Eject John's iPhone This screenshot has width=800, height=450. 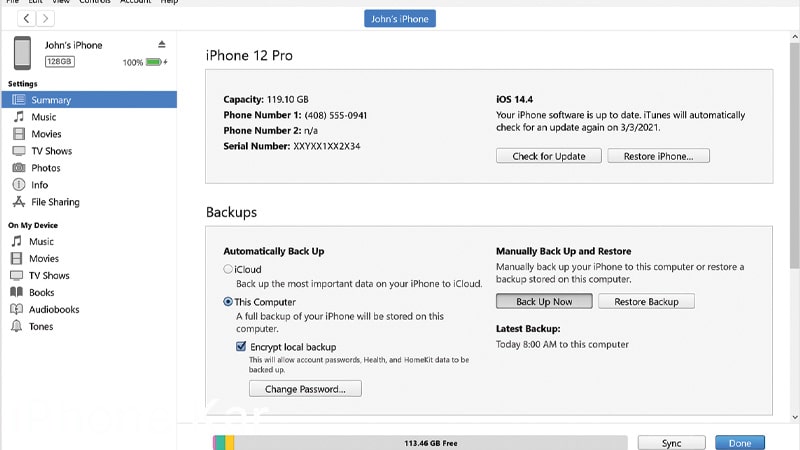coord(162,44)
